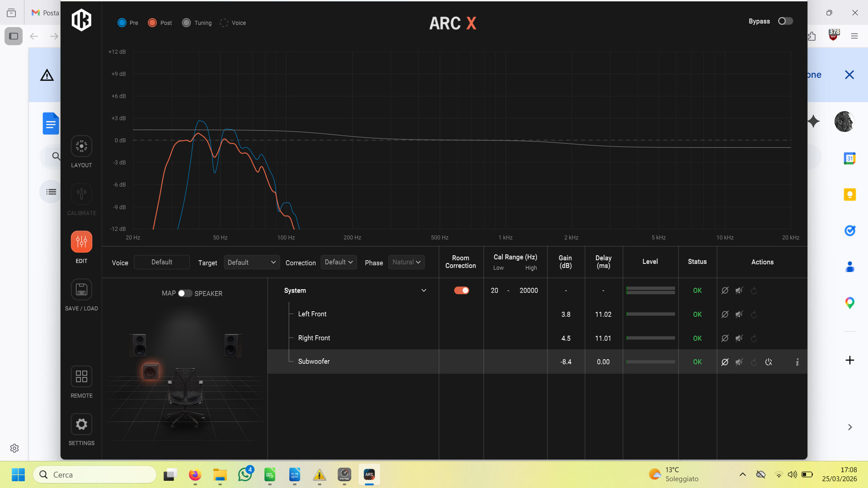Viewport: 868px width, 488px height.
Task: Select the Right Front row
Action: 314,338
